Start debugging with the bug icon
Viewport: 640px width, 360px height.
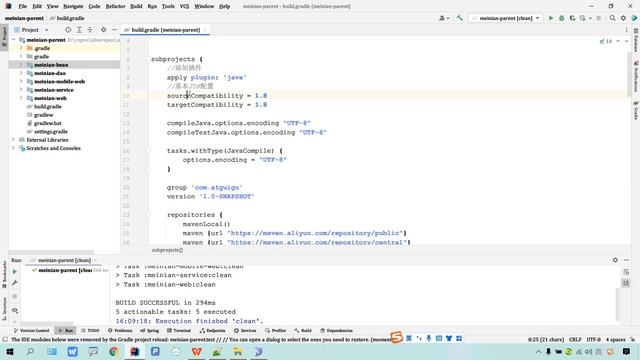[562, 18]
